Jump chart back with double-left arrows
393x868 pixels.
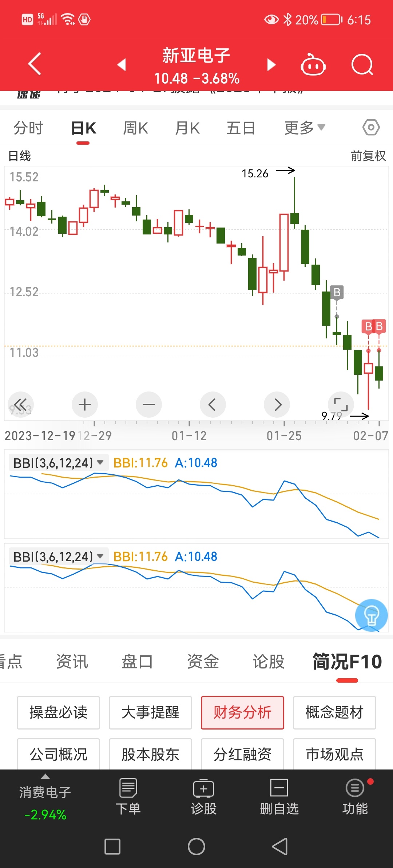[x=21, y=404]
